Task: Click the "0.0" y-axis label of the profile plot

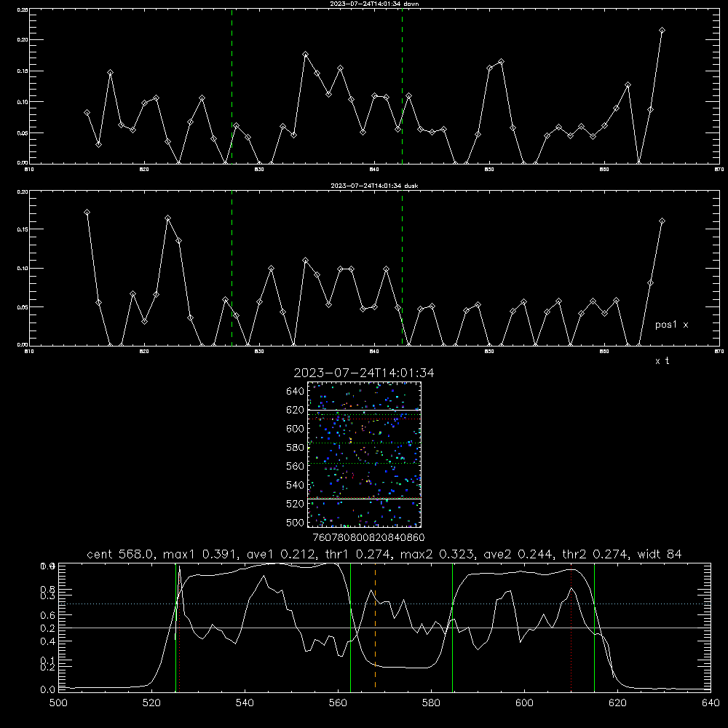Action: (x=47, y=690)
